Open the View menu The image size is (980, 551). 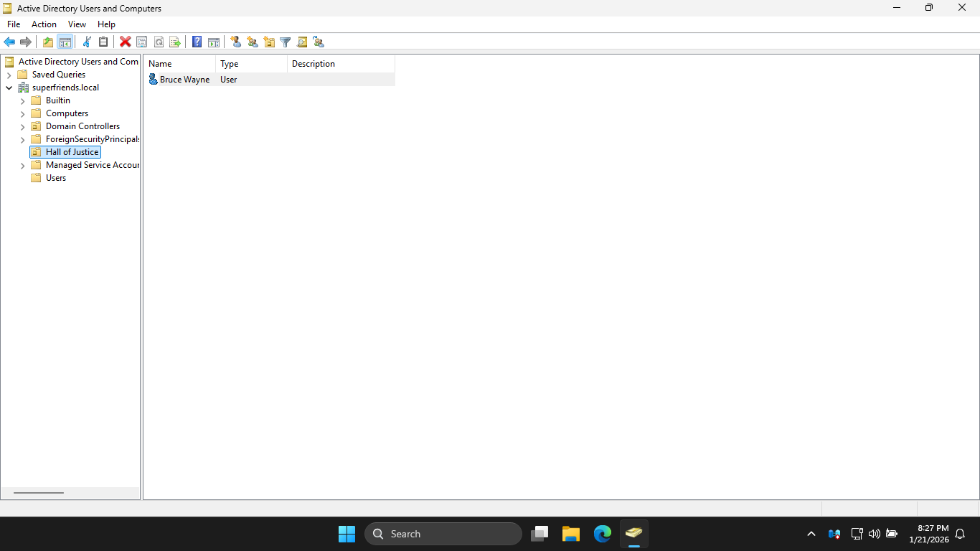click(77, 24)
